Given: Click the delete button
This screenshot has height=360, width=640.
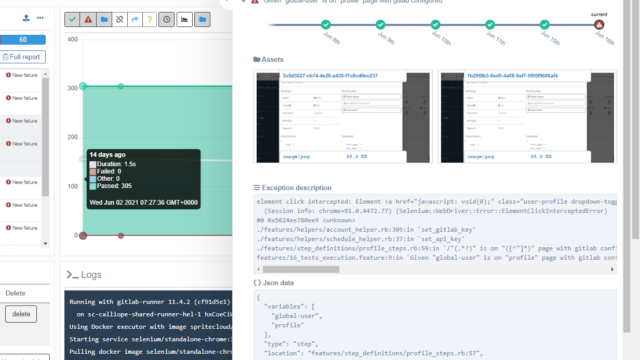Looking at the screenshot, I should [21, 314].
